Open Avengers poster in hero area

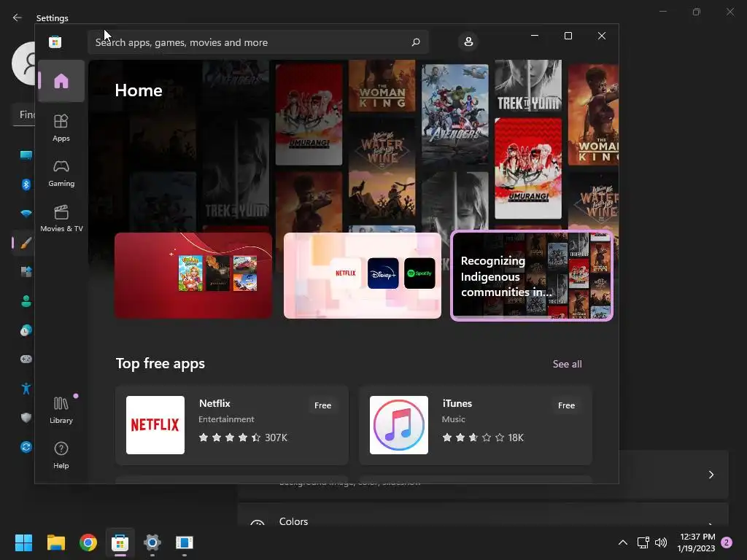(455, 114)
